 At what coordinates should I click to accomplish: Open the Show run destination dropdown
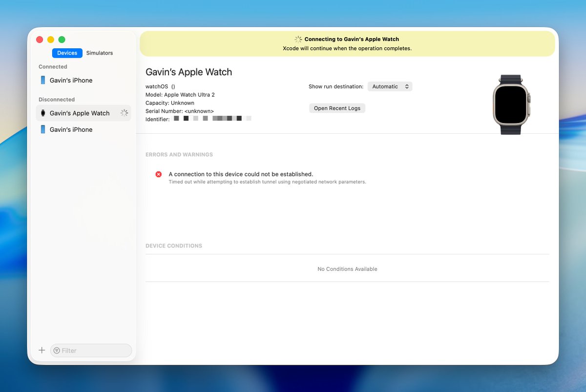390,86
